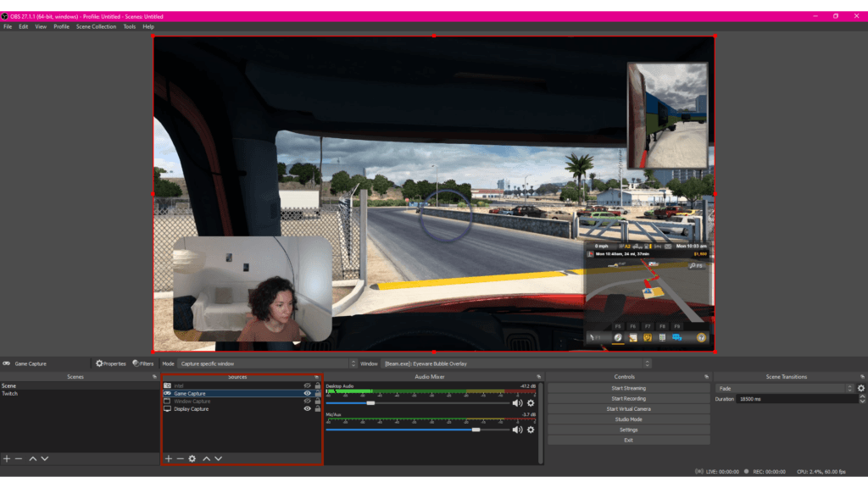This screenshot has height=488, width=868.
Task: Click the Intel source camera icon
Action: click(x=167, y=385)
